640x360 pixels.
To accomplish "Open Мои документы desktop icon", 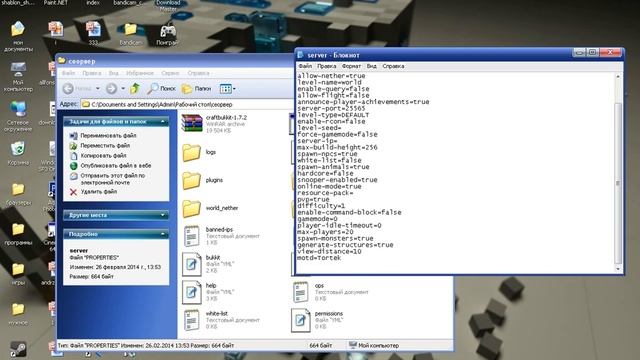I will 18,37.
